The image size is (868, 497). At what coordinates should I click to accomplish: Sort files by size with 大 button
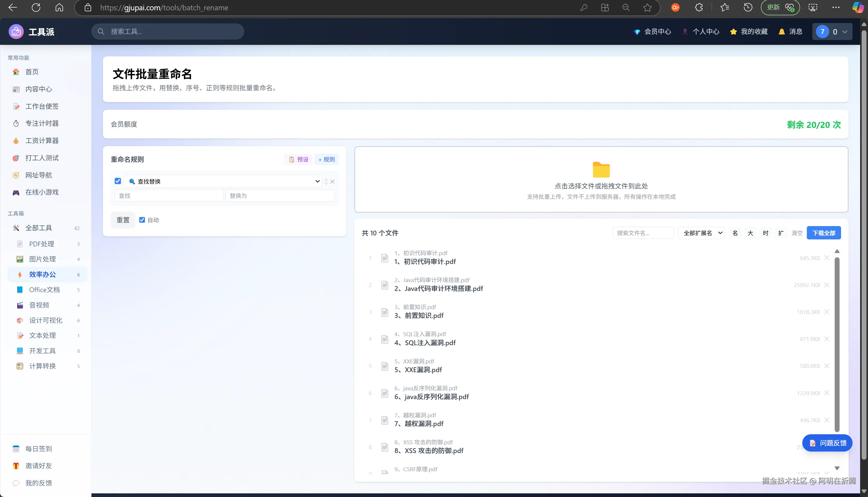750,233
